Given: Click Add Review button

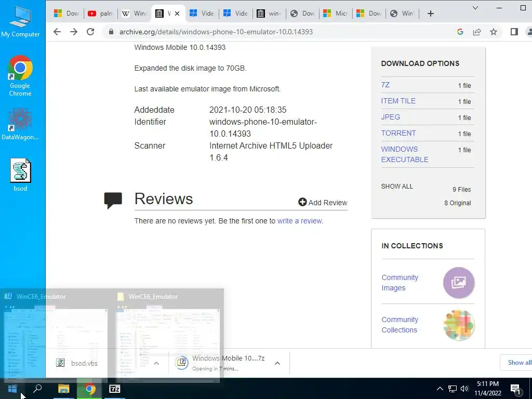Looking at the screenshot, I should point(323,203).
